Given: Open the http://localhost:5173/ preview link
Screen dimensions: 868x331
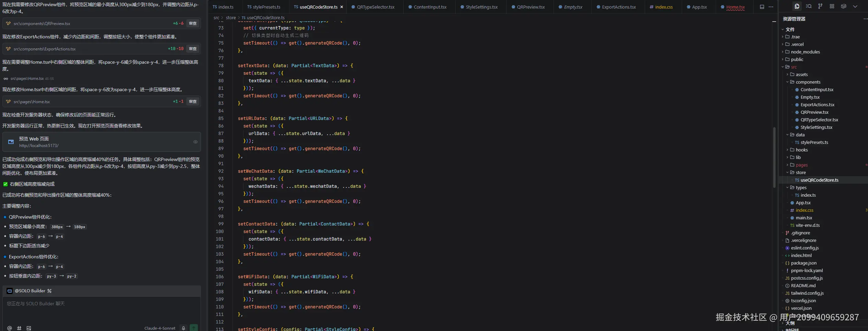Looking at the screenshot, I should coord(39,146).
